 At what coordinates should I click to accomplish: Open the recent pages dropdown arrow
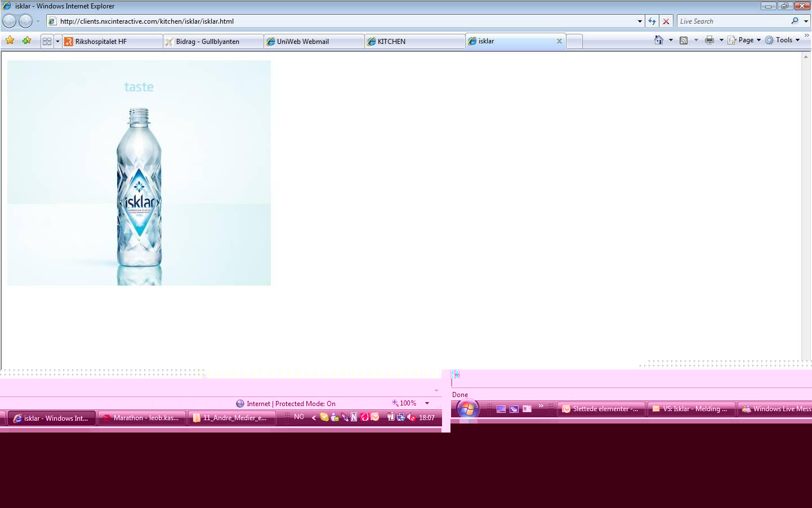[38, 21]
